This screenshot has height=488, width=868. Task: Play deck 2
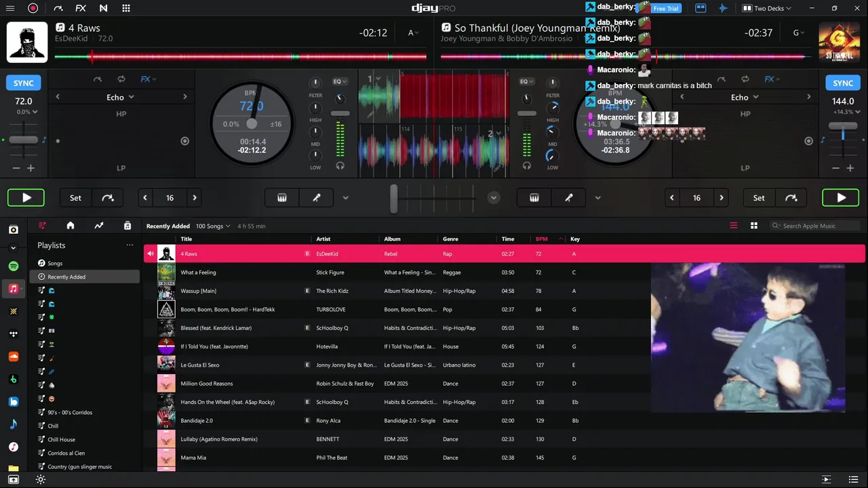(841, 198)
